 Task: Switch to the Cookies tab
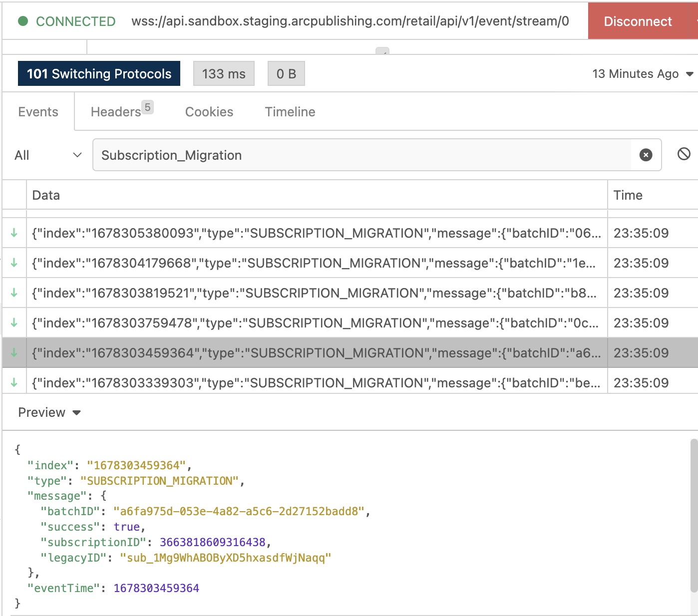209,112
